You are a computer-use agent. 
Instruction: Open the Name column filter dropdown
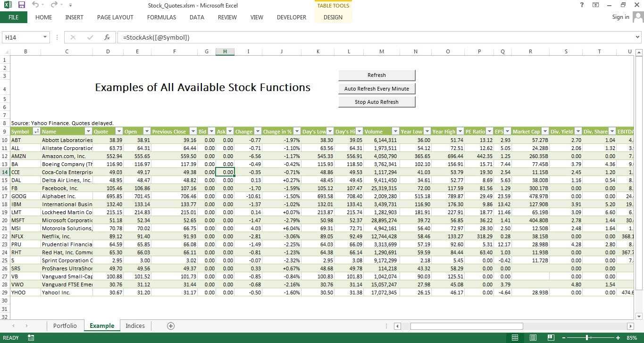(x=88, y=132)
